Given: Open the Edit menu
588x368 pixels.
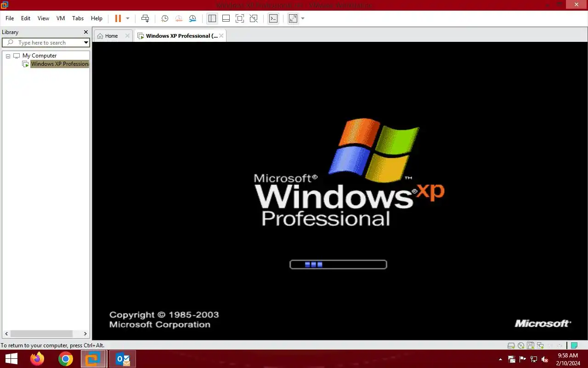Looking at the screenshot, I should (x=26, y=18).
